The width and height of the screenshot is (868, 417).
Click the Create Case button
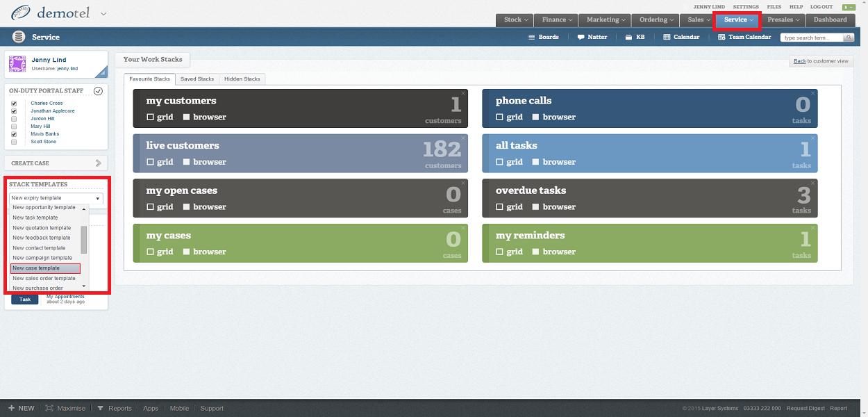click(56, 163)
